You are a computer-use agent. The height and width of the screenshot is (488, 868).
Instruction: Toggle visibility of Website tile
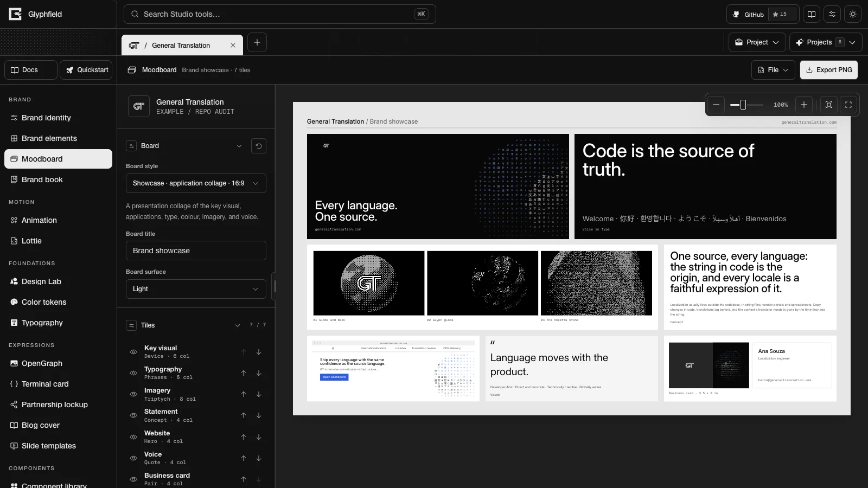133,437
